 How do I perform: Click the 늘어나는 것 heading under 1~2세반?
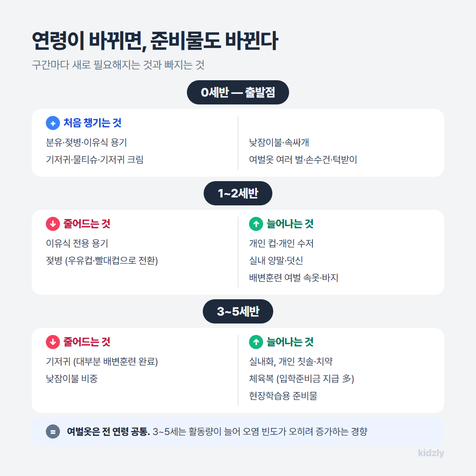pyautogui.click(x=290, y=224)
